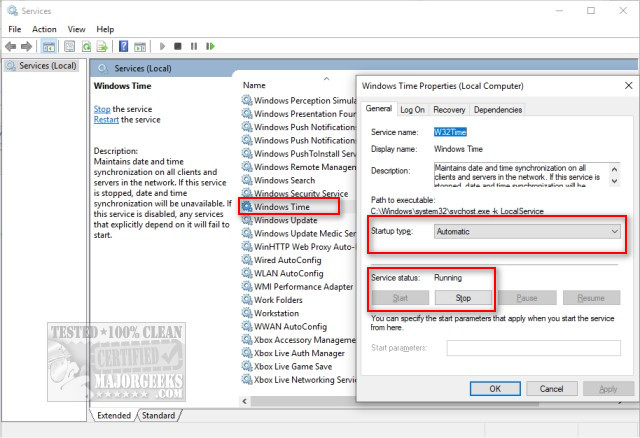Select the Xbox Live Auth Manager service
Viewport: 640px width, 438px height.
coord(299,353)
